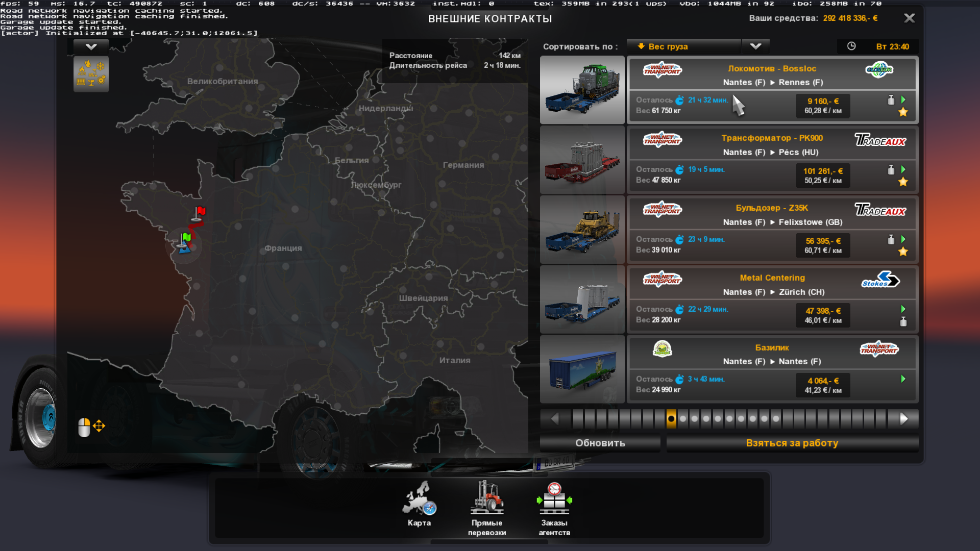Select the Базилик contract
This screenshot has width=980, height=551.
[x=772, y=369]
